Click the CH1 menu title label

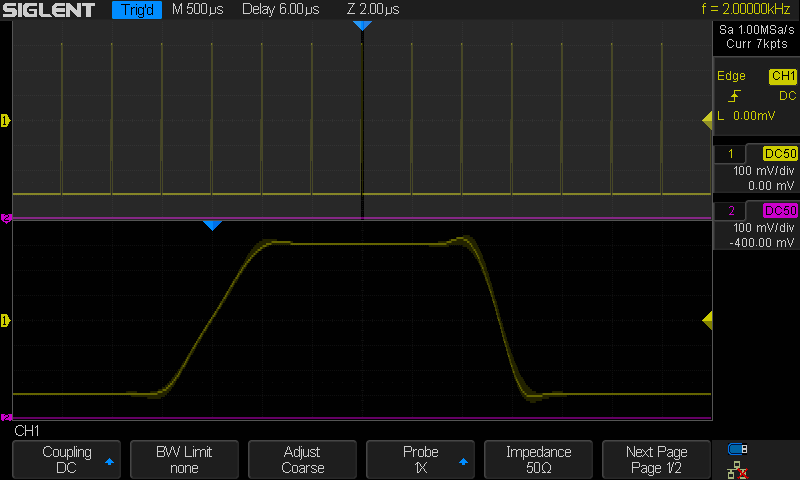coord(27,431)
